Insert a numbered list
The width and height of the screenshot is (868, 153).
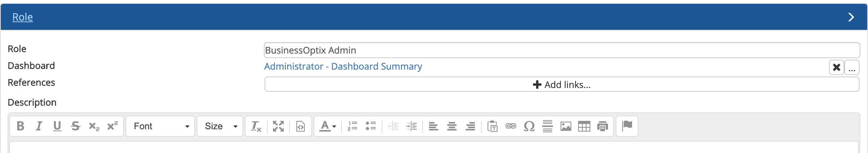[x=353, y=126]
